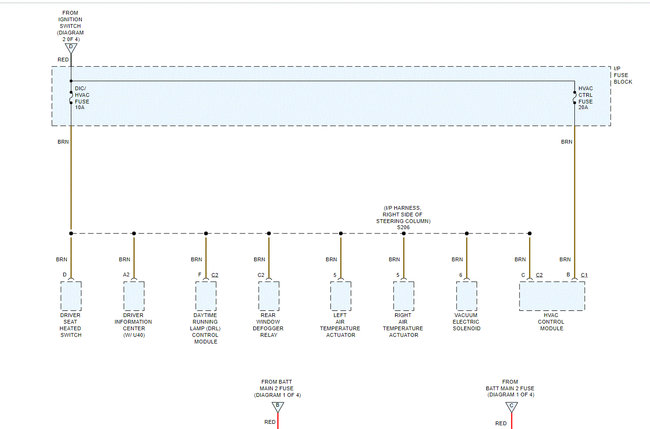Click the "C2" pin label at Rear Window Defogger Relay
This screenshot has width=650, height=429.
tap(261, 275)
